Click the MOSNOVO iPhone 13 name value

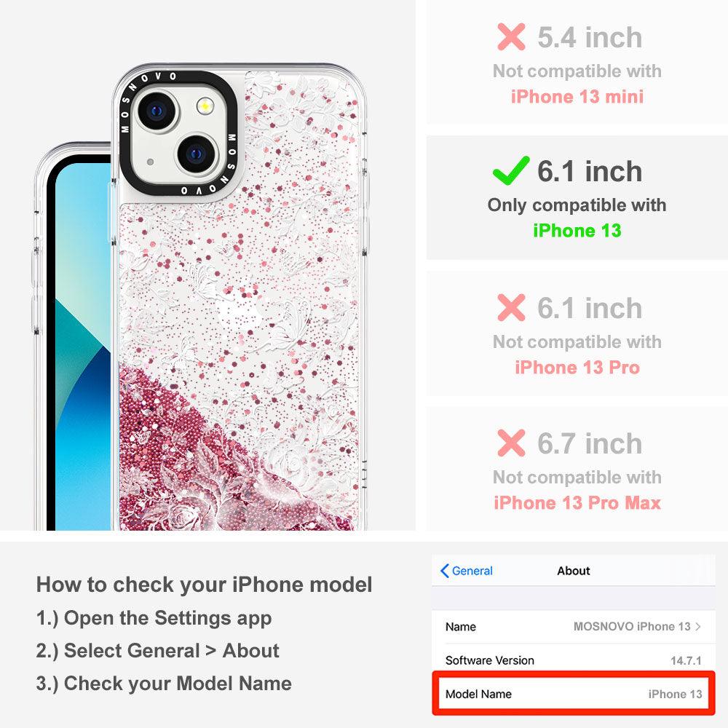click(x=632, y=626)
